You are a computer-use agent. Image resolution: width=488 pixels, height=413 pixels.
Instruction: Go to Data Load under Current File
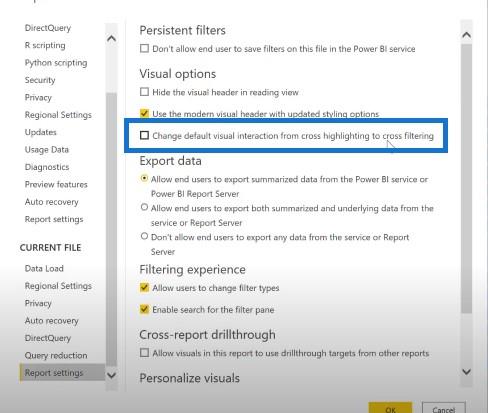[x=44, y=268]
